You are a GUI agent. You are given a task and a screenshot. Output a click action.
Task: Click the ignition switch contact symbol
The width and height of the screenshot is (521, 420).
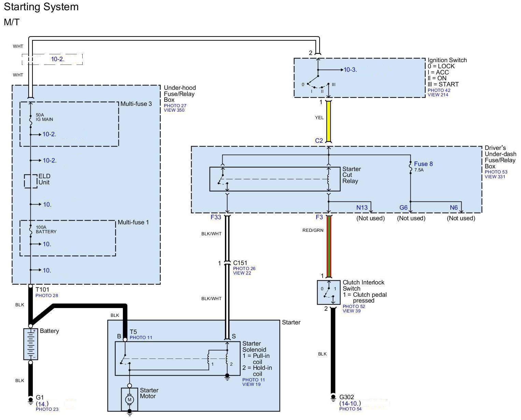click(x=318, y=82)
